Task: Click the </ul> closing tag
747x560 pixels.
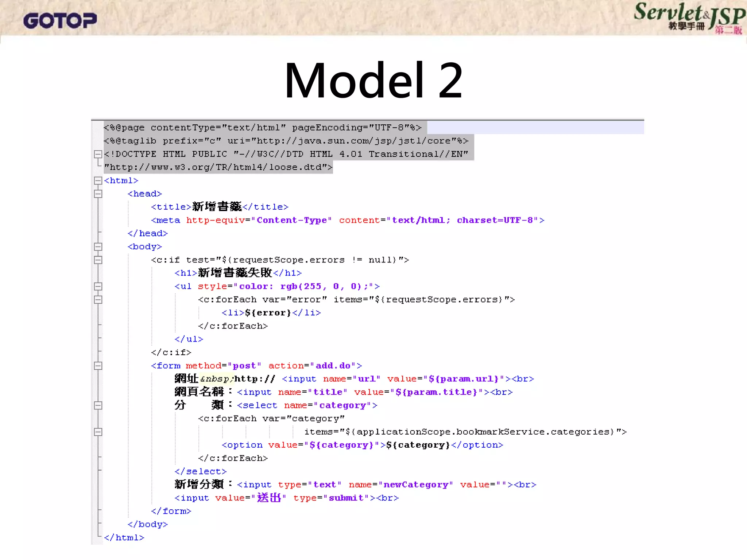Action: click(x=189, y=339)
